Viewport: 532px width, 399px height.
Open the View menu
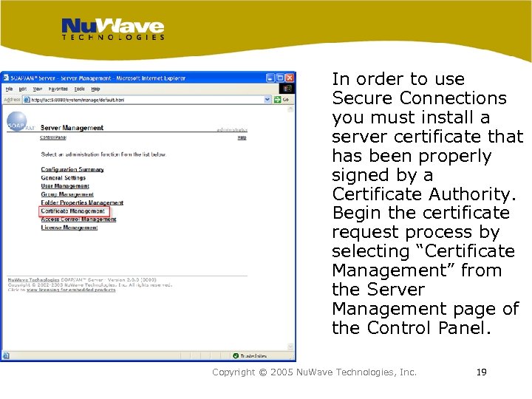[38, 89]
